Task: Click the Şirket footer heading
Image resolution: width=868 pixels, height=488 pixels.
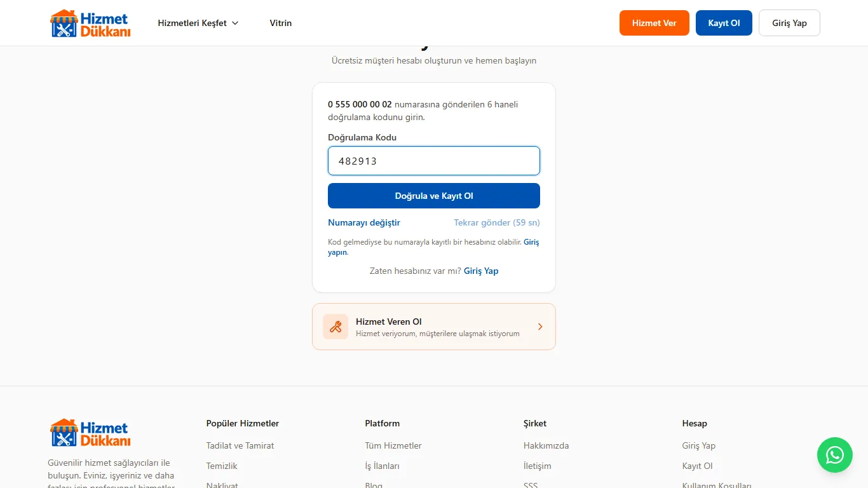Action: pyautogui.click(x=535, y=423)
